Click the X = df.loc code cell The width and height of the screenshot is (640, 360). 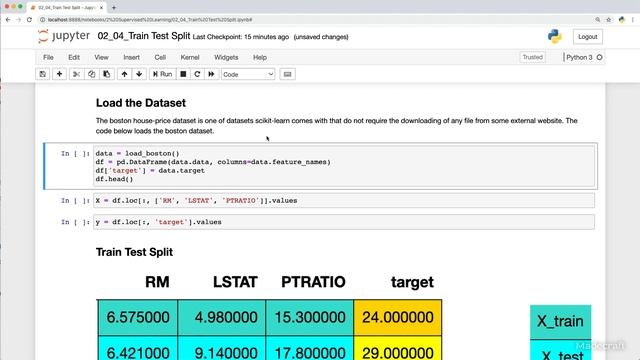point(344,200)
